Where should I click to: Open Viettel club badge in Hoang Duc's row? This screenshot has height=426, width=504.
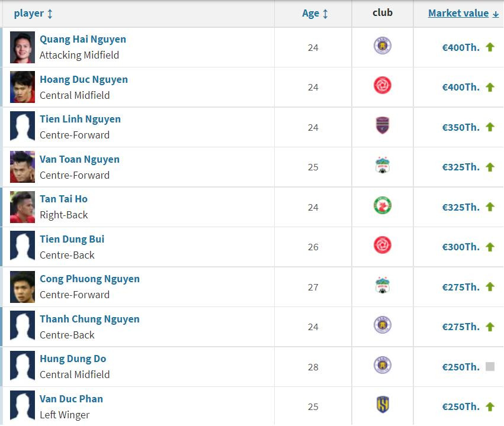pyautogui.click(x=382, y=86)
